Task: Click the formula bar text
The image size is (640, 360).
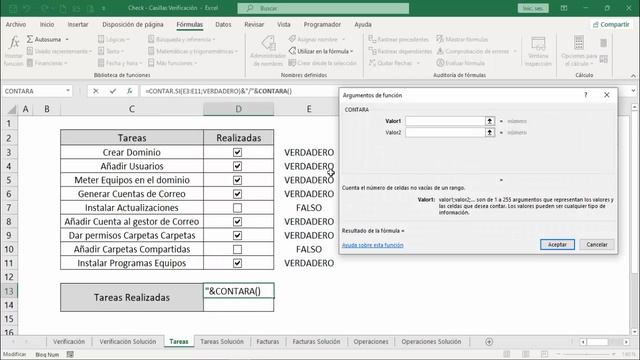Action: pyautogui.click(x=218, y=91)
